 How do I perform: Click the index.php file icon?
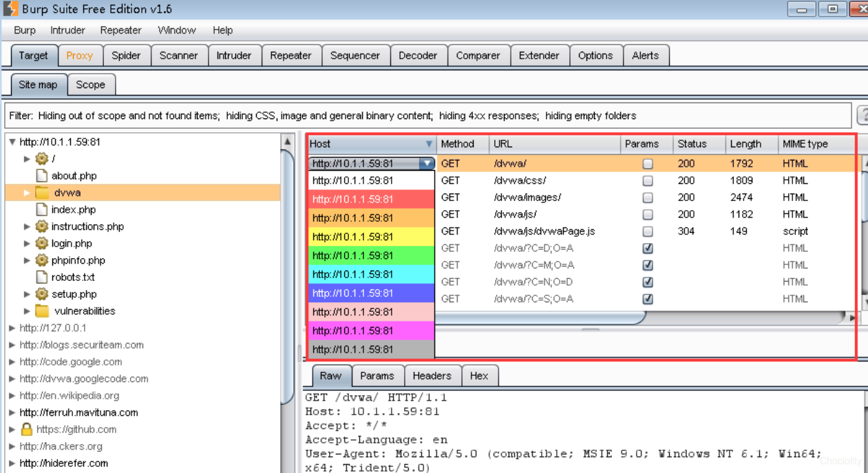41,209
